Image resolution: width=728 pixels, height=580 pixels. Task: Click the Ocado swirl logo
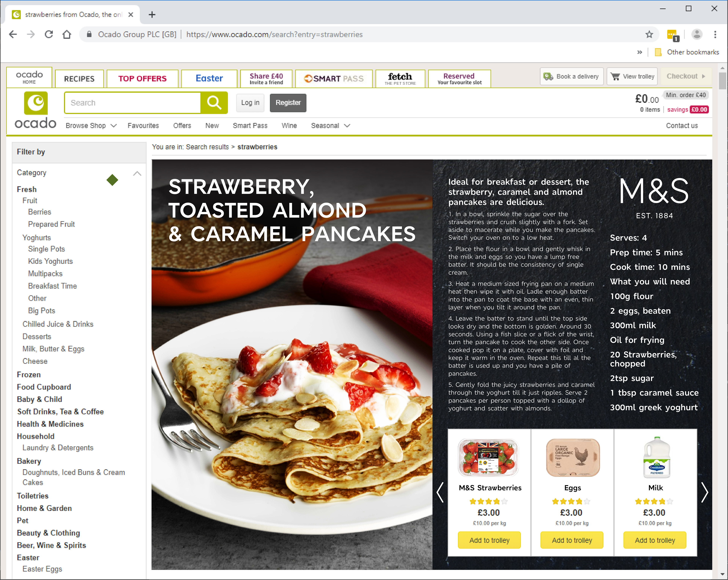[x=35, y=103]
